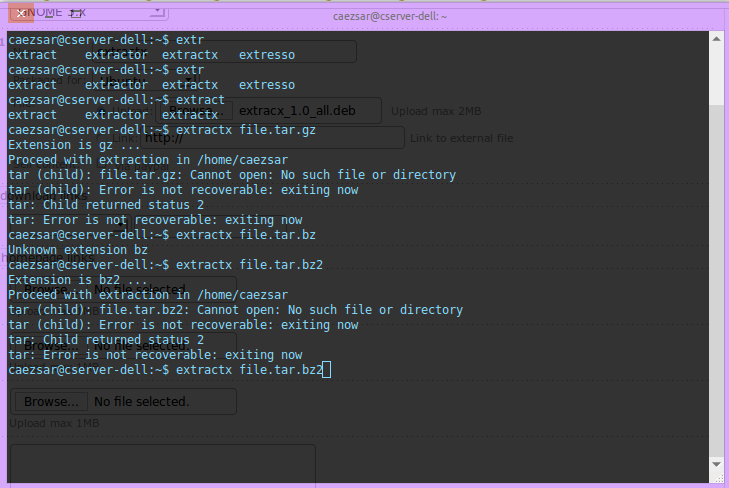Click Browse button beside extracx_1.0_all.deb

tap(194, 111)
